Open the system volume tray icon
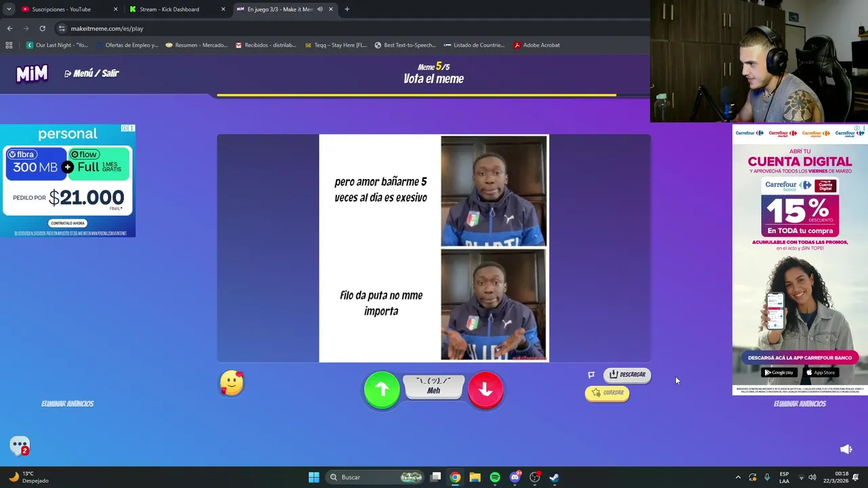This screenshot has height=488, width=868. click(812, 477)
